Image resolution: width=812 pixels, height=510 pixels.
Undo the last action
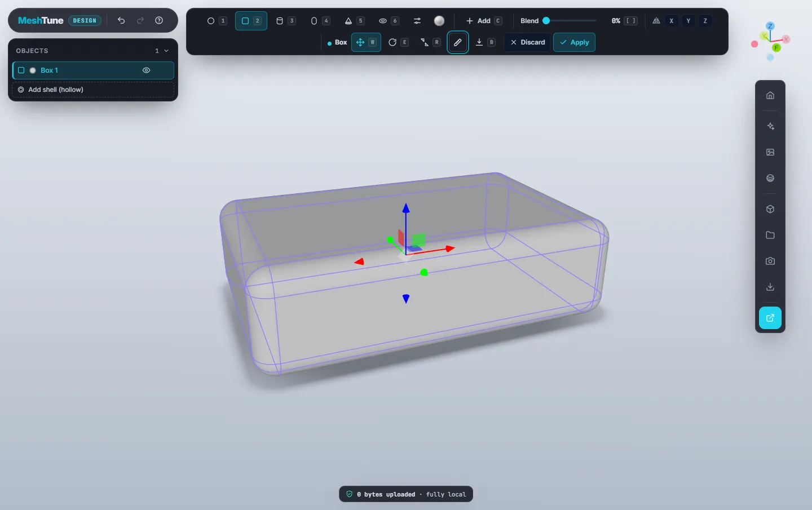[121, 20]
